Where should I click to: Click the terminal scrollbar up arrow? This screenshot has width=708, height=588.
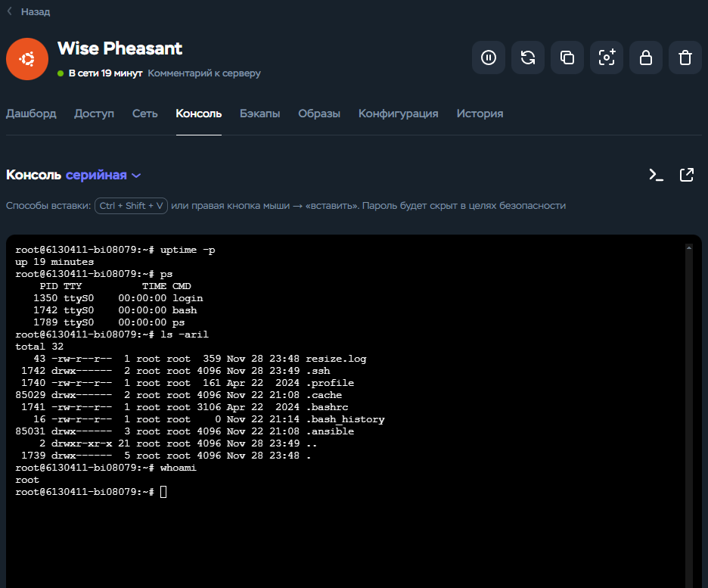(689, 247)
